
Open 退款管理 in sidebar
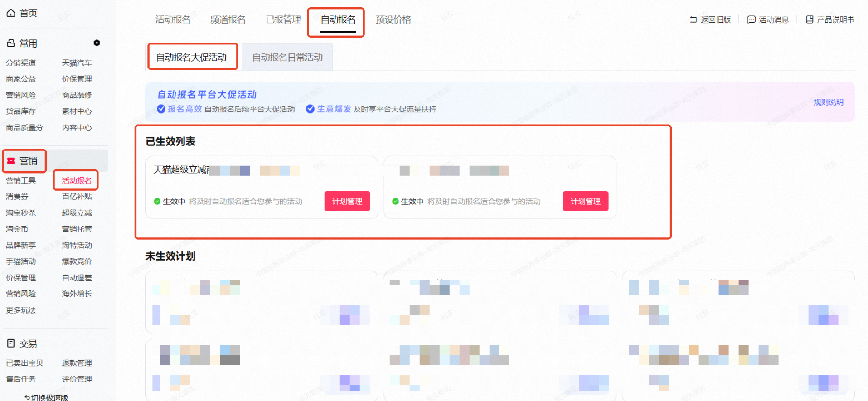(77, 363)
